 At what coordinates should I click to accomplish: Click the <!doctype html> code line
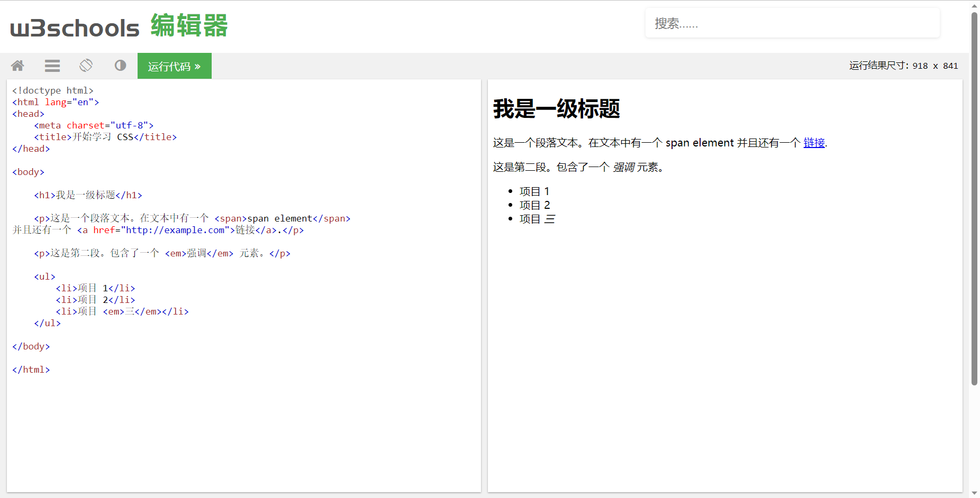(x=53, y=90)
